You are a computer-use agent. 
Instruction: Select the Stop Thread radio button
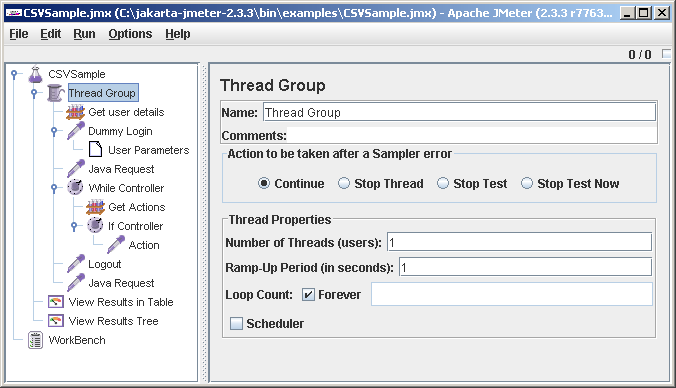pyautogui.click(x=344, y=183)
